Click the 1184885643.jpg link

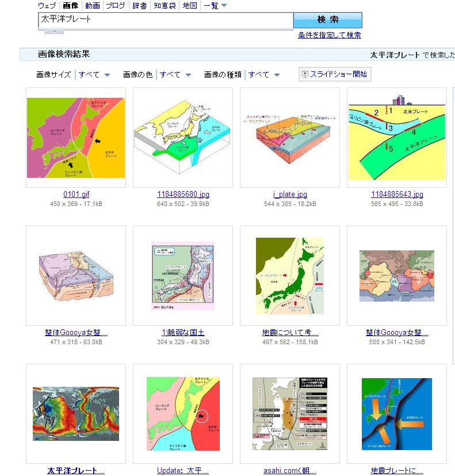click(x=397, y=194)
